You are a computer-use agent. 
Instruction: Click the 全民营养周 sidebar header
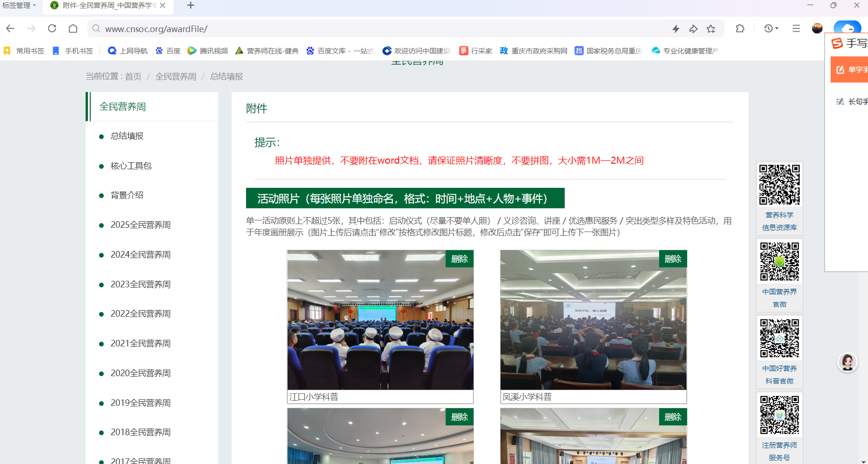tap(123, 106)
